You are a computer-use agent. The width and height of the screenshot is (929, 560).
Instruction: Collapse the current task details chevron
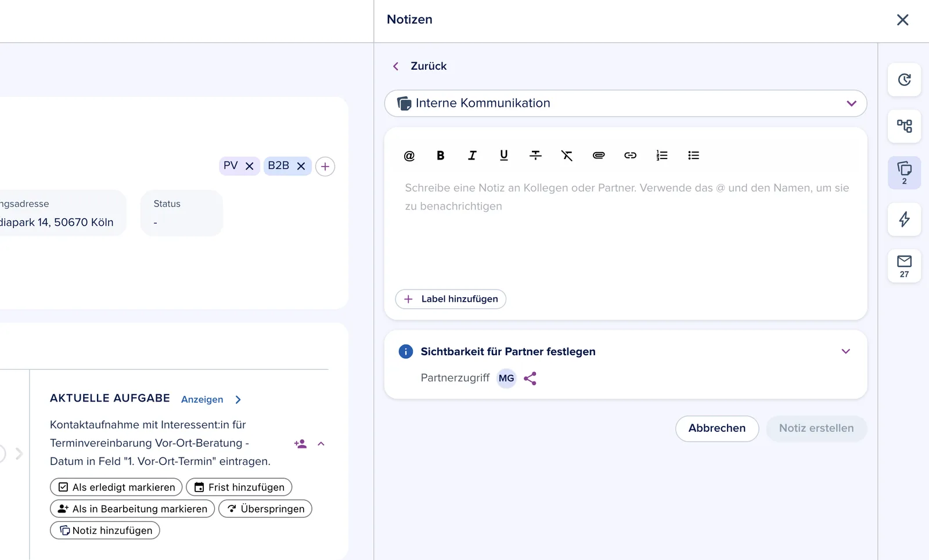click(321, 444)
